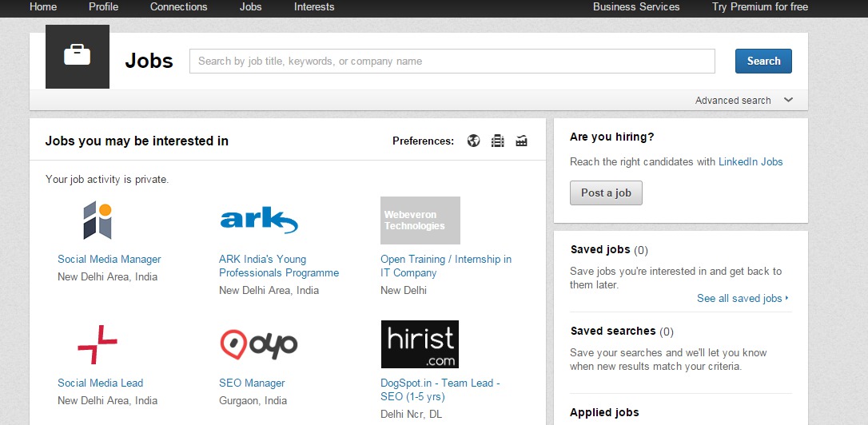Click the Webeveron Technologies logo
Image resolution: width=868 pixels, height=425 pixels.
(x=420, y=220)
